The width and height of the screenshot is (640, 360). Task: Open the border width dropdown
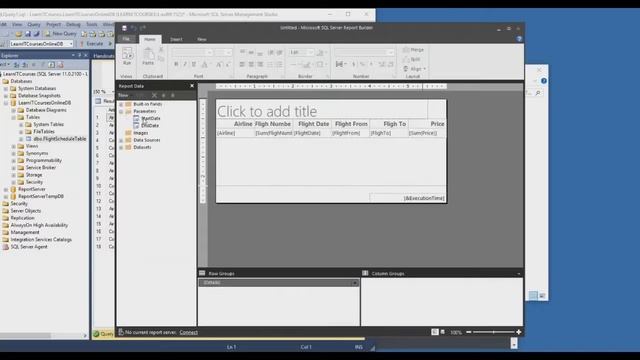[311, 52]
